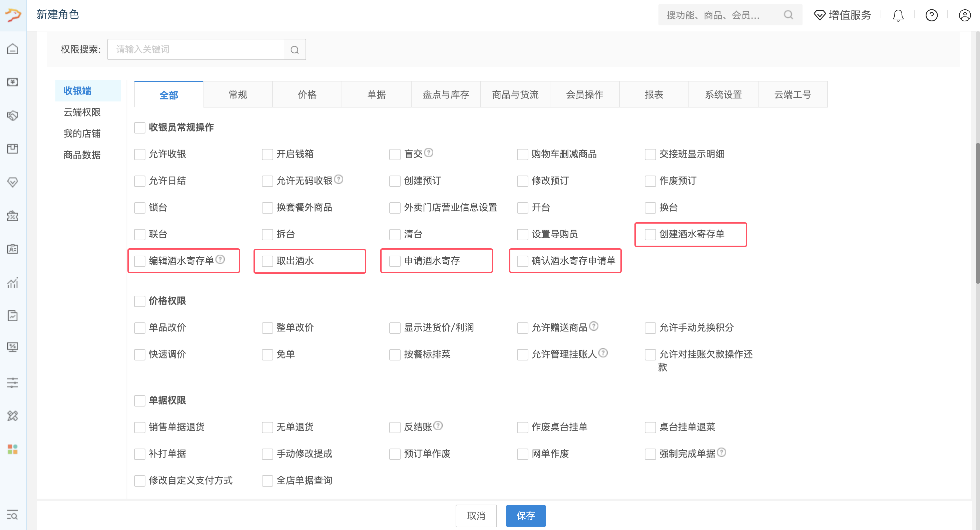Open the chart statistics sidebar icon
Image resolution: width=980 pixels, height=530 pixels.
click(13, 282)
